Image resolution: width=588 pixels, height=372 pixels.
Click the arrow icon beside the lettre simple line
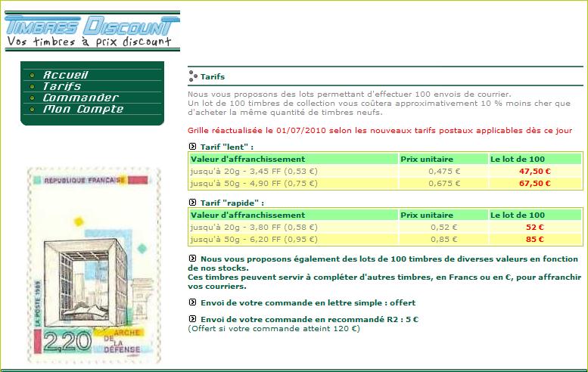pyautogui.click(x=191, y=303)
